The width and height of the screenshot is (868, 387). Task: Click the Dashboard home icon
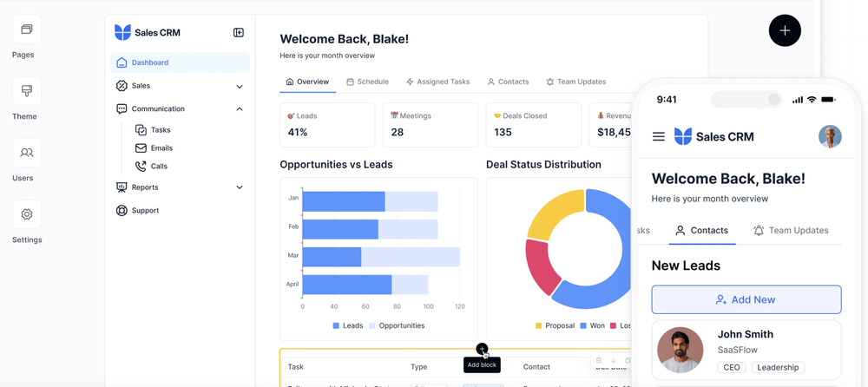(122, 62)
